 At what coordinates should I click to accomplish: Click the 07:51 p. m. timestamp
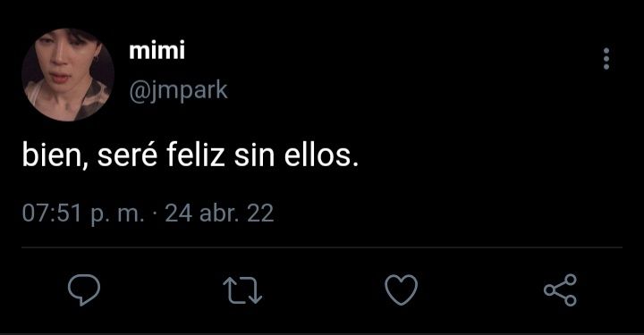83,214
